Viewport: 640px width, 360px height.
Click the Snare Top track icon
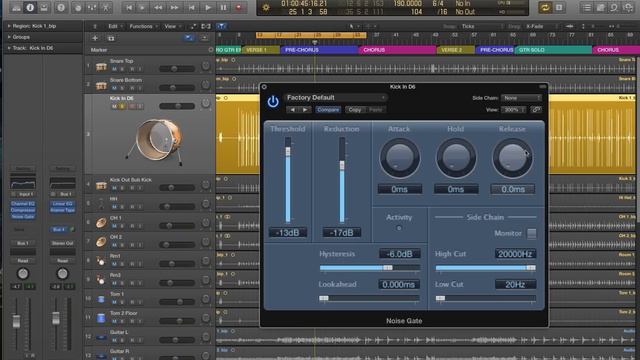pyautogui.click(x=101, y=67)
